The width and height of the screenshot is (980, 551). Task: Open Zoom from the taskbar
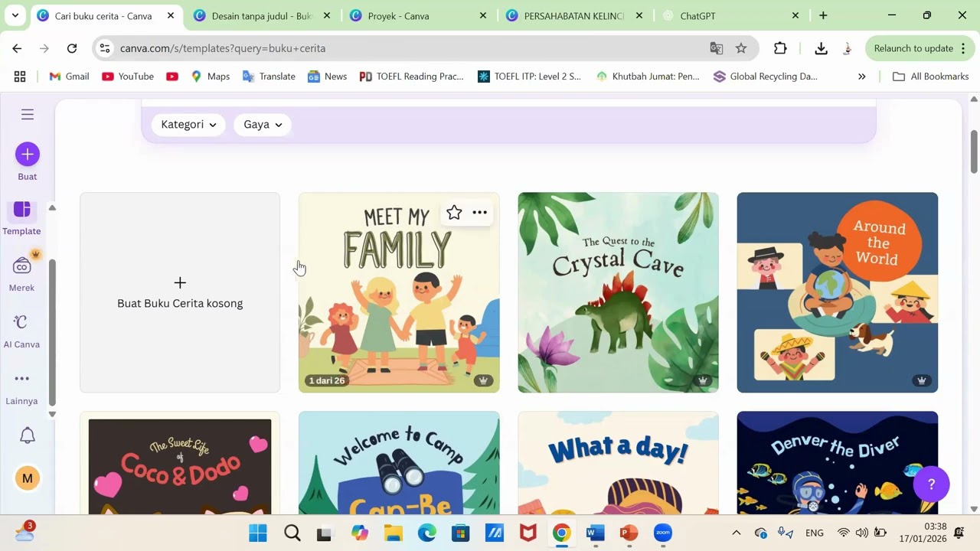pyautogui.click(x=662, y=533)
